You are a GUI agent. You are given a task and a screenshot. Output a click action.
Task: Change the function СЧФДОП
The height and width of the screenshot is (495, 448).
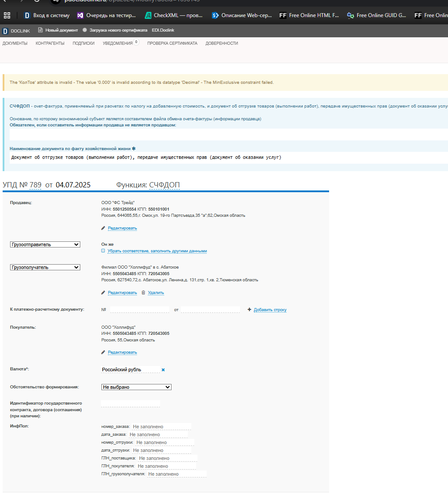(x=164, y=185)
